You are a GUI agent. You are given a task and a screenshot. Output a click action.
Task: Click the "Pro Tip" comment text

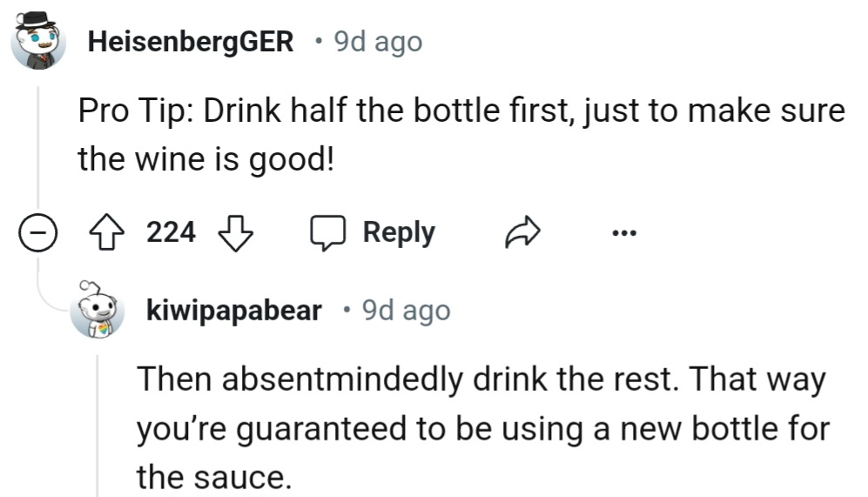461,111
